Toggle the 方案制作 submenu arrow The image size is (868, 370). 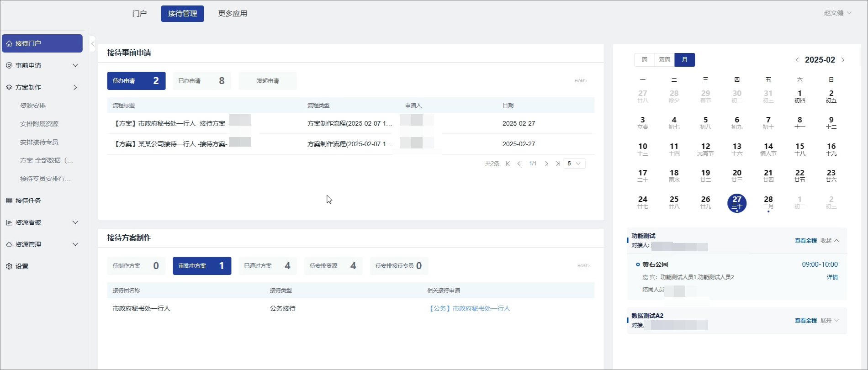[x=75, y=87]
